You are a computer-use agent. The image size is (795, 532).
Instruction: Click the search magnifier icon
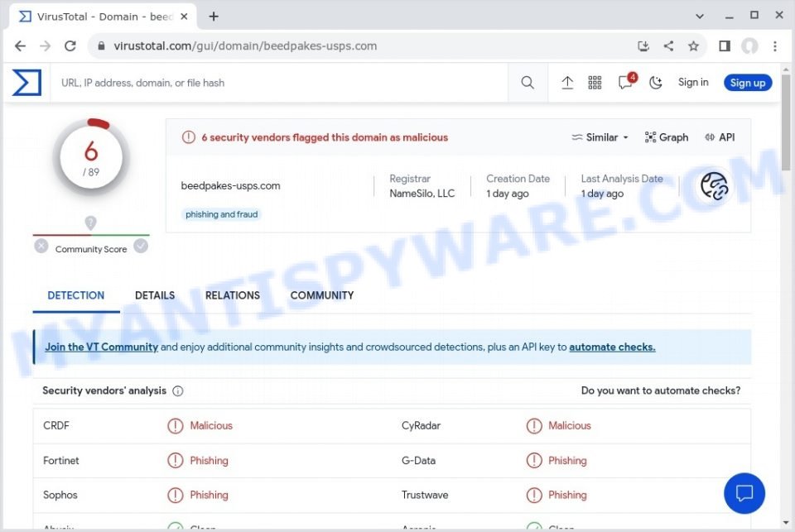point(528,83)
